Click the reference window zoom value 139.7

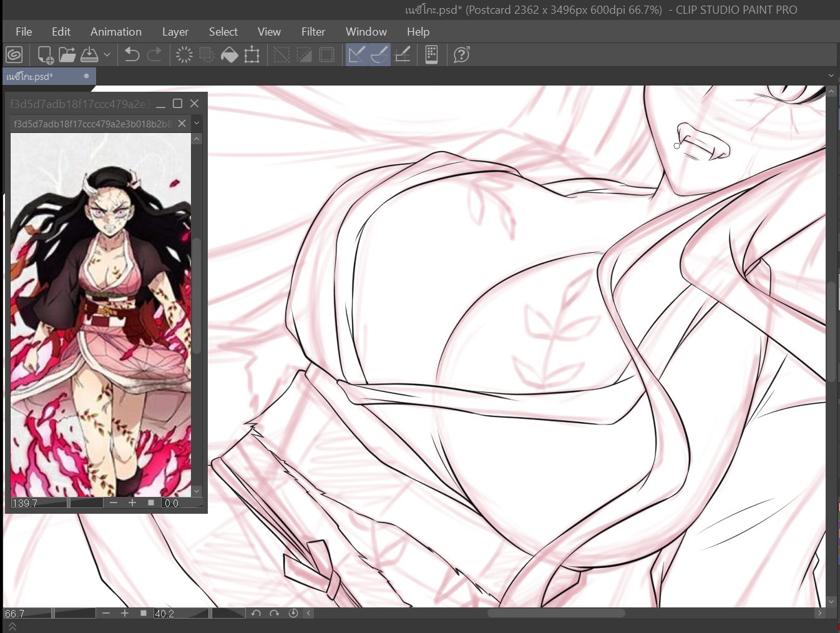pyautogui.click(x=25, y=503)
